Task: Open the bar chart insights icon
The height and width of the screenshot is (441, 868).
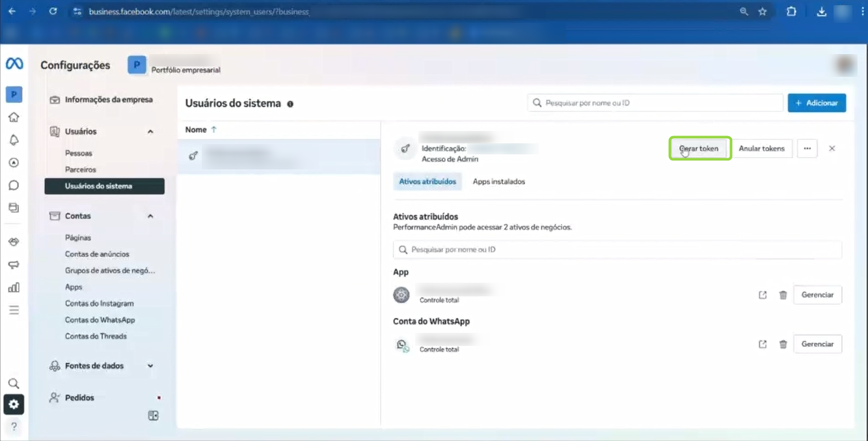Action: click(14, 287)
